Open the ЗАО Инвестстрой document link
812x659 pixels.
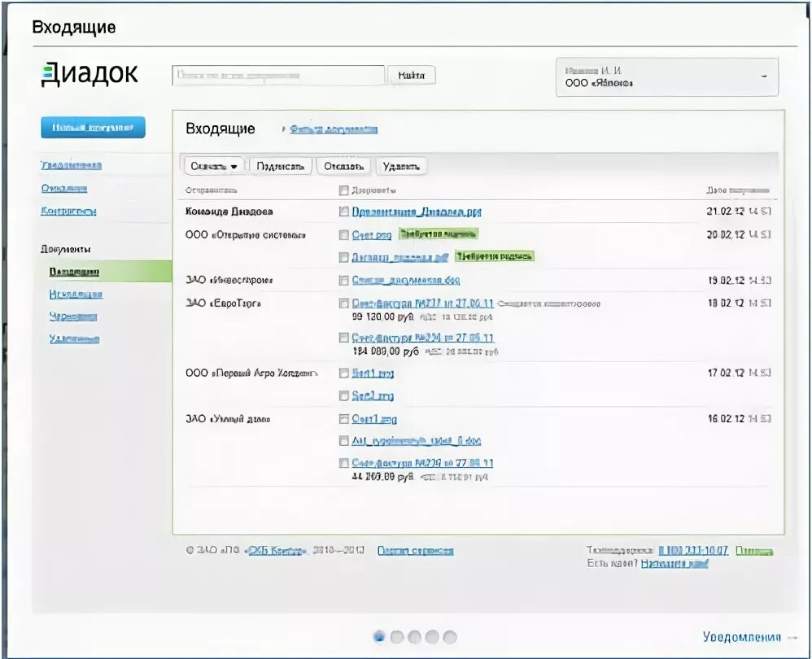(405, 280)
